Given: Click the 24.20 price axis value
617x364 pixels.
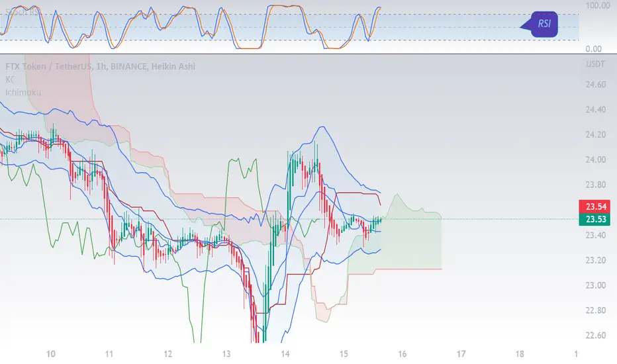Looking at the screenshot, I should pyautogui.click(x=595, y=135).
